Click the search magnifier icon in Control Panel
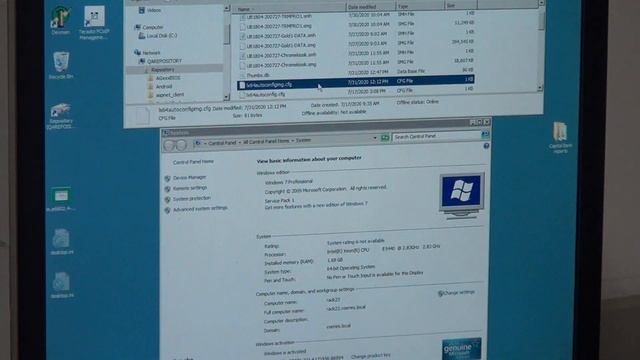This screenshot has width=640, height=360. pyautogui.click(x=485, y=134)
